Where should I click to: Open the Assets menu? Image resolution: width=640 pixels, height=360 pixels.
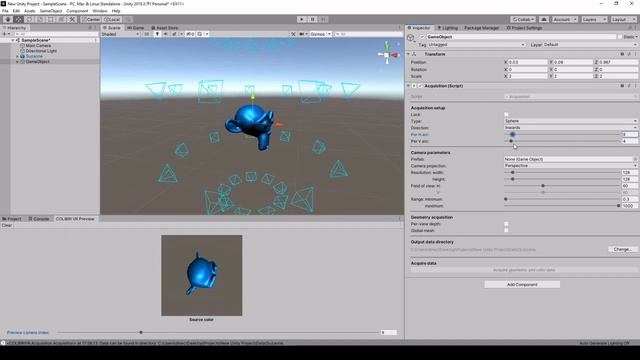point(30,11)
